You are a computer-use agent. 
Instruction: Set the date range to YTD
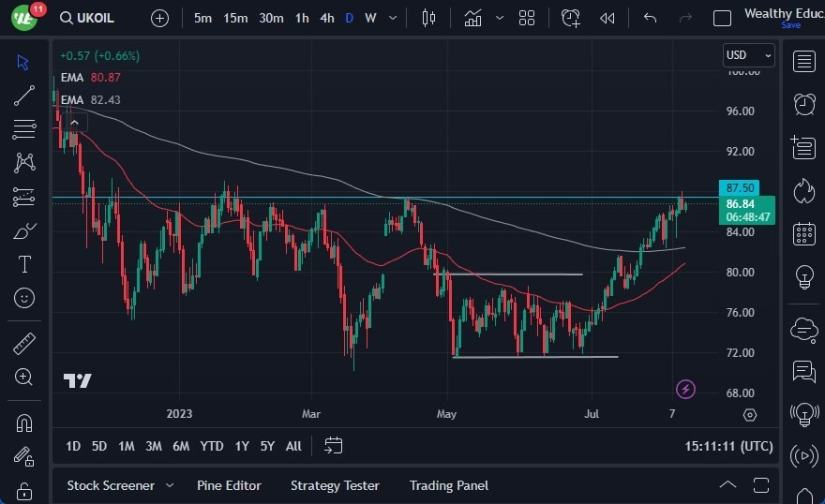pyautogui.click(x=212, y=446)
